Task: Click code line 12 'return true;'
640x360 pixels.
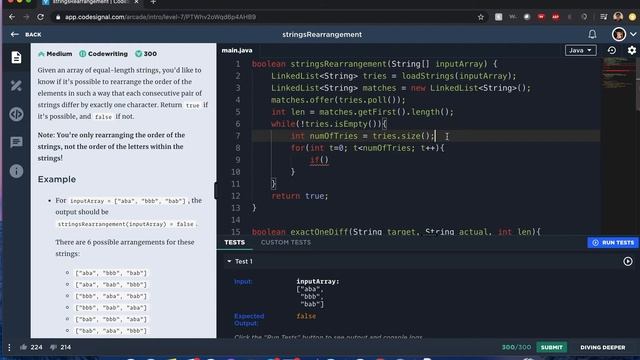Action: [x=300, y=196]
